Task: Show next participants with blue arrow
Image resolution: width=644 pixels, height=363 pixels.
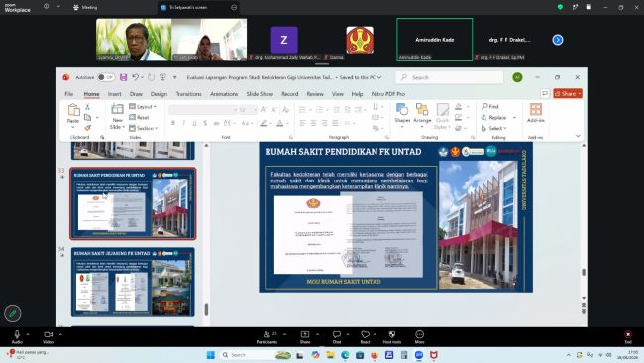Action: (558, 40)
